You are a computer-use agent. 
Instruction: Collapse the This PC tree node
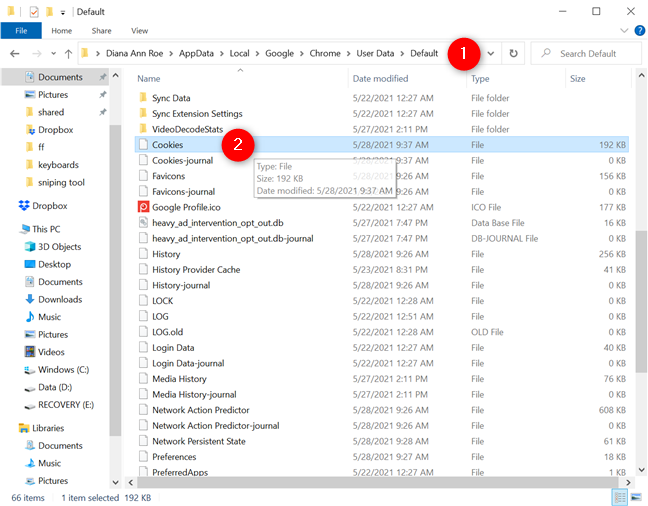[10, 229]
